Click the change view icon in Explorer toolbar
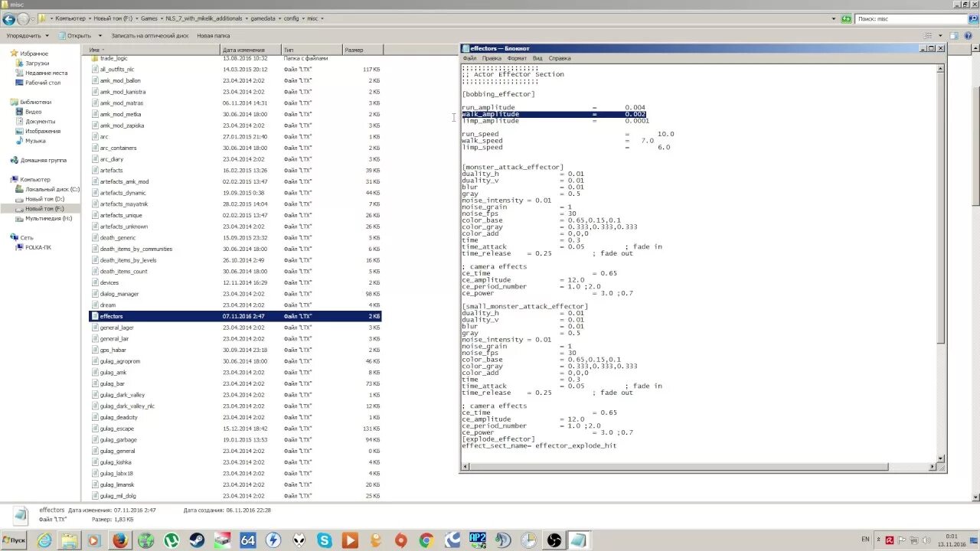The image size is (980, 551). coord(929,35)
